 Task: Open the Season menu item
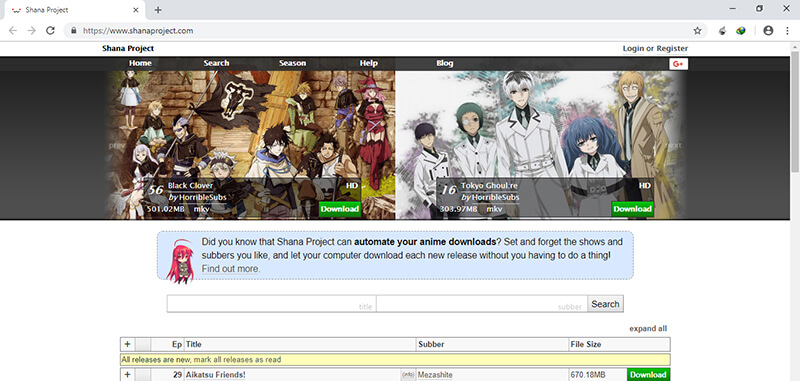(x=292, y=63)
